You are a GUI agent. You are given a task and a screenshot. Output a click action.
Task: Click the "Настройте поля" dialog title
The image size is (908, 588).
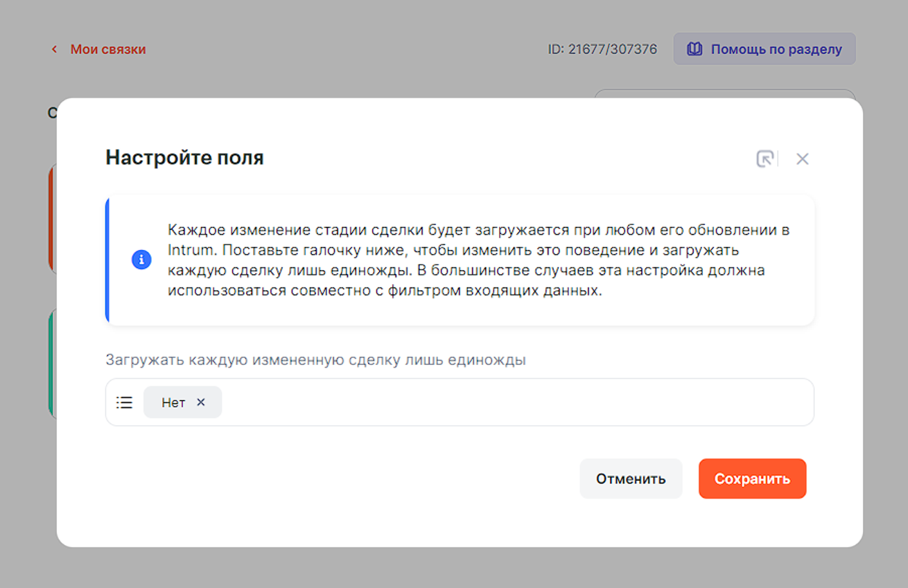(x=184, y=158)
